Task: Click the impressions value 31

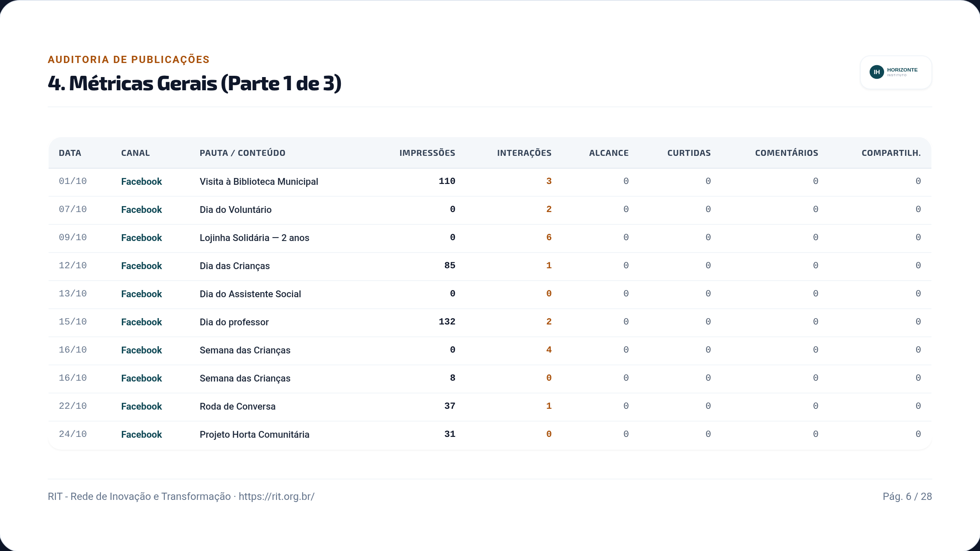Action: click(x=450, y=434)
